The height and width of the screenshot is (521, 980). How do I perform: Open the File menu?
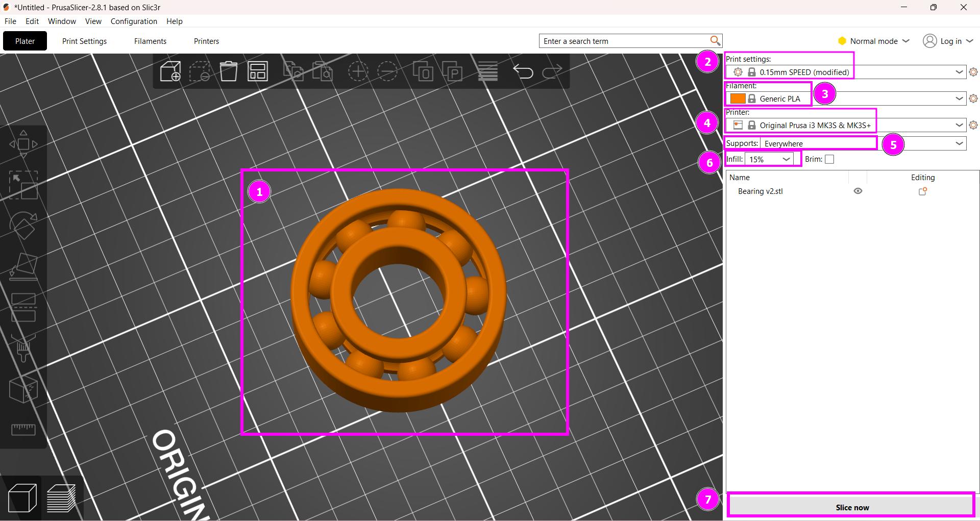pyautogui.click(x=10, y=21)
